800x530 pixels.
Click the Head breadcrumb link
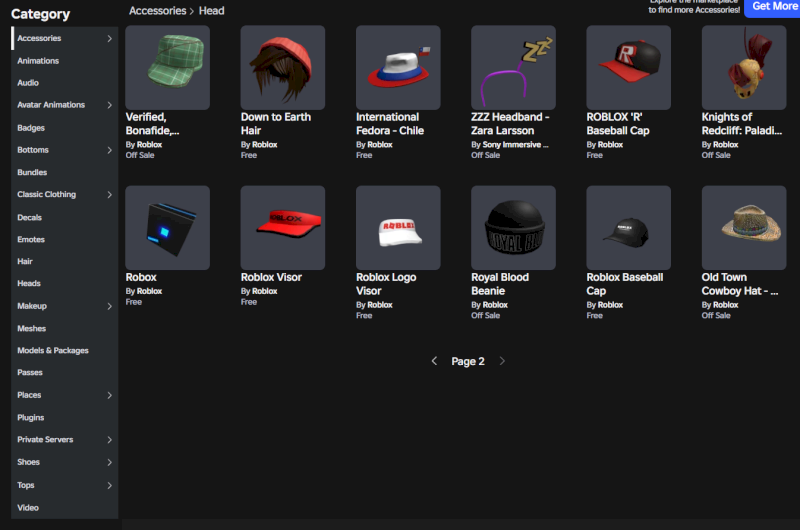[211, 11]
